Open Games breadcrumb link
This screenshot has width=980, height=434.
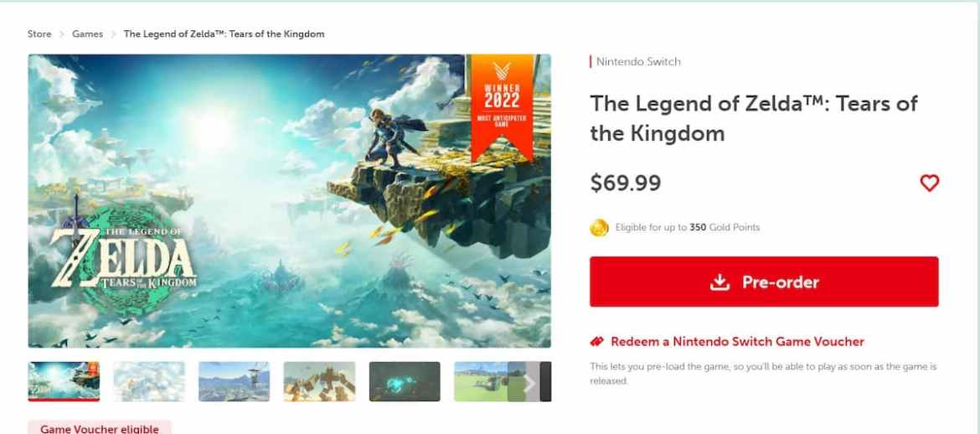coord(87,34)
